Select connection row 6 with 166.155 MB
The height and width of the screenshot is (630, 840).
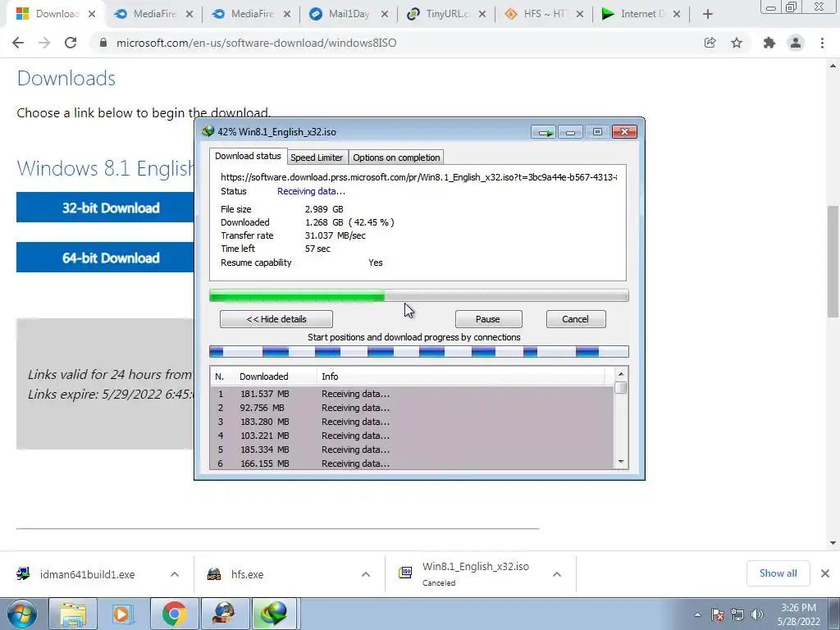tap(412, 463)
